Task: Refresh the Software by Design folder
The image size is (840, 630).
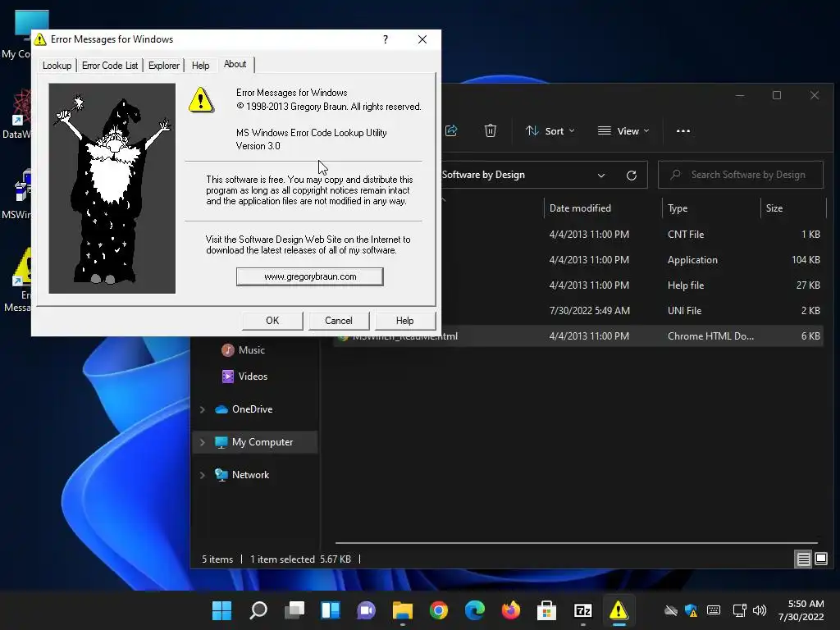Action: coord(632,176)
